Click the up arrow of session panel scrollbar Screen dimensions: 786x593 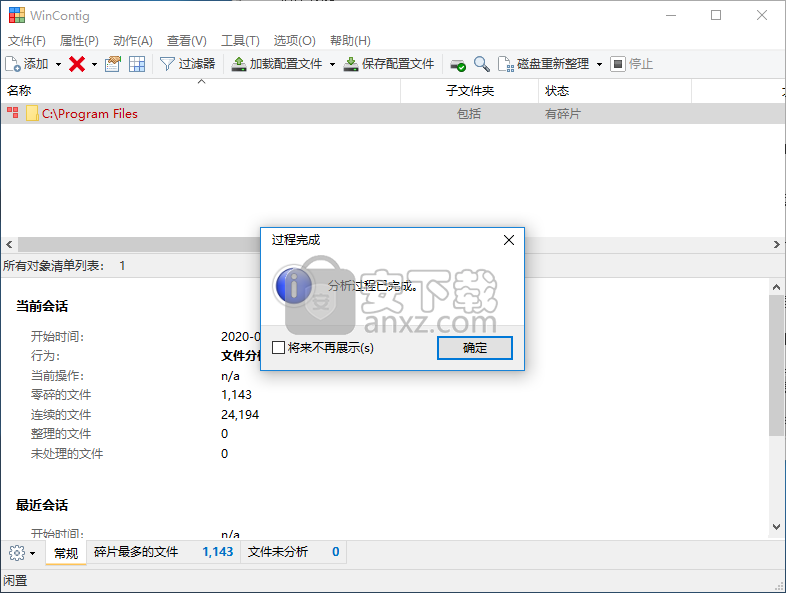coord(776,287)
